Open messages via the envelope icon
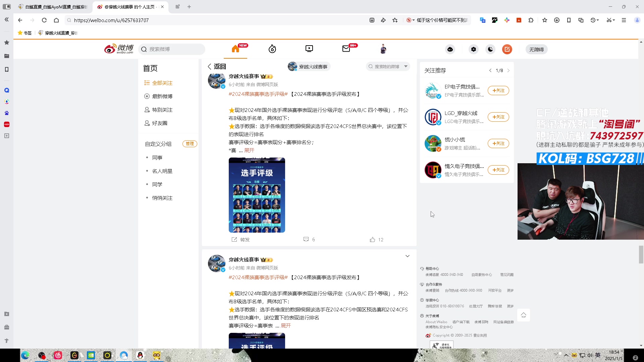Viewport: 644px width, 362px height. click(346, 49)
